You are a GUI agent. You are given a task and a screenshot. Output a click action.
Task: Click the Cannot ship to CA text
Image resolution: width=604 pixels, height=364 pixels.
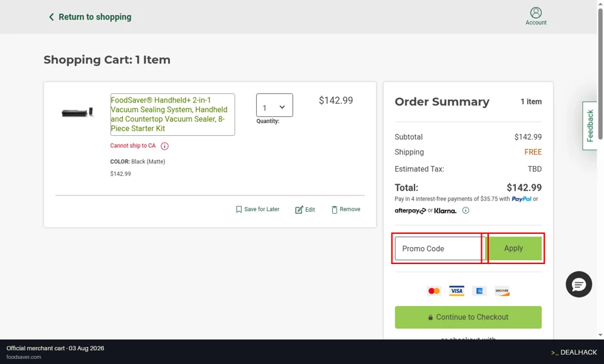133,146
